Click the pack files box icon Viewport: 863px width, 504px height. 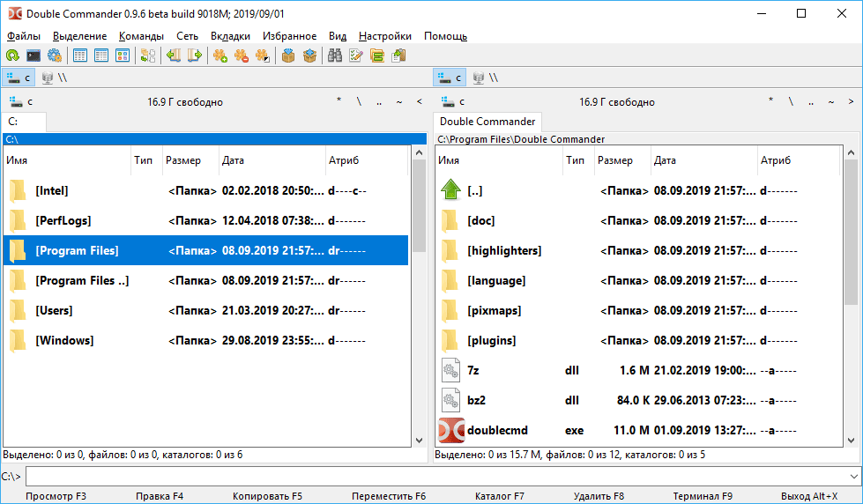point(287,56)
